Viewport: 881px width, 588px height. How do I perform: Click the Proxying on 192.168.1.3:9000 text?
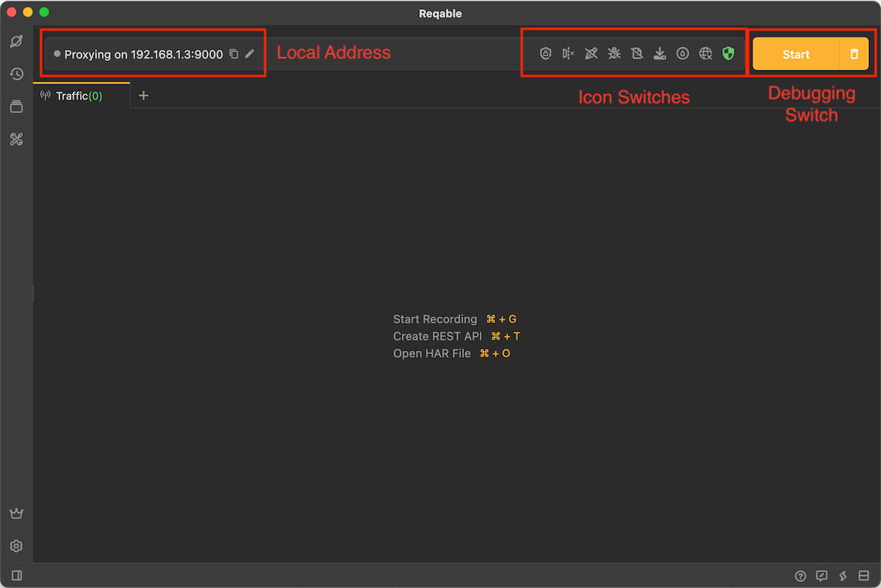pyautogui.click(x=144, y=55)
